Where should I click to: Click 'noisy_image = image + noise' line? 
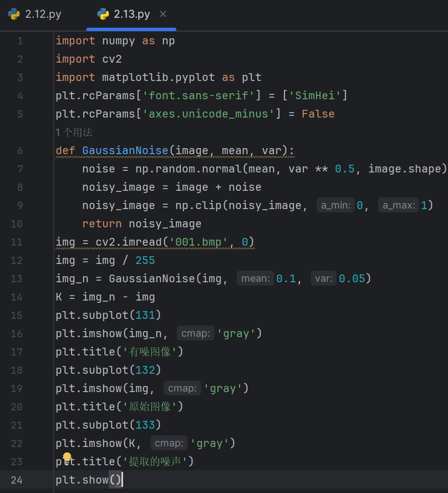pos(172,187)
